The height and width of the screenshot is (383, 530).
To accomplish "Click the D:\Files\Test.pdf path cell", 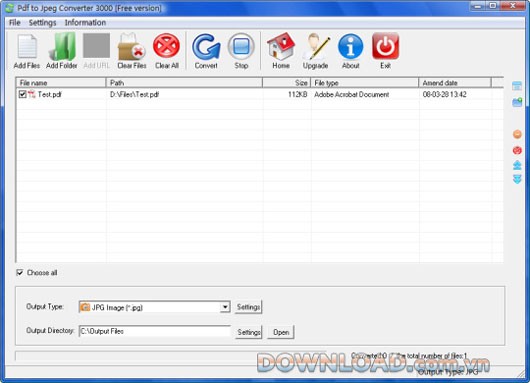I will click(x=134, y=94).
